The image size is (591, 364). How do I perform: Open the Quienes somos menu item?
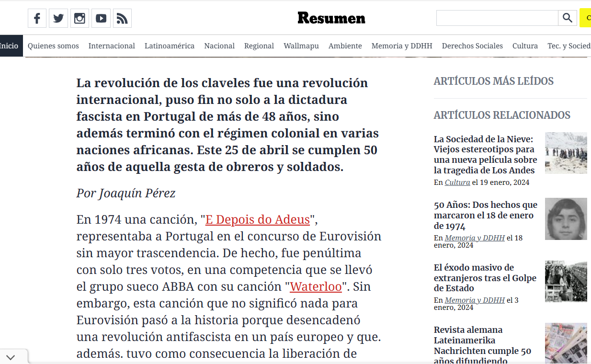pos(53,46)
